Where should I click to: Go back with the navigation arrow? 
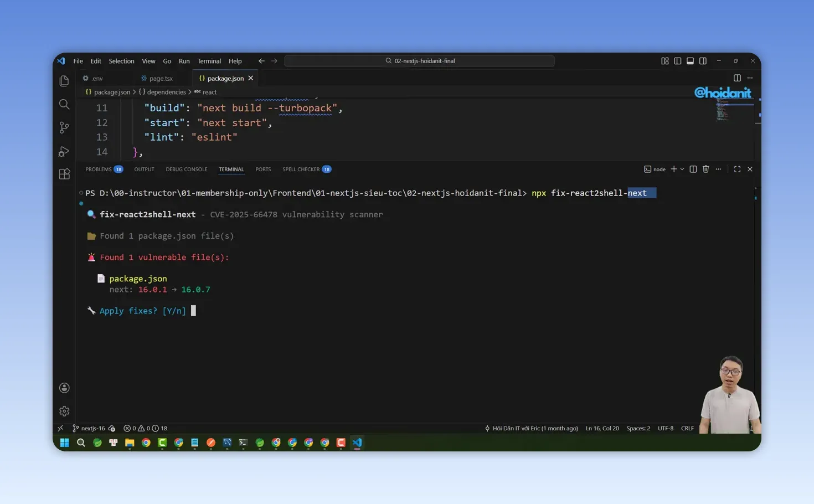(x=261, y=61)
